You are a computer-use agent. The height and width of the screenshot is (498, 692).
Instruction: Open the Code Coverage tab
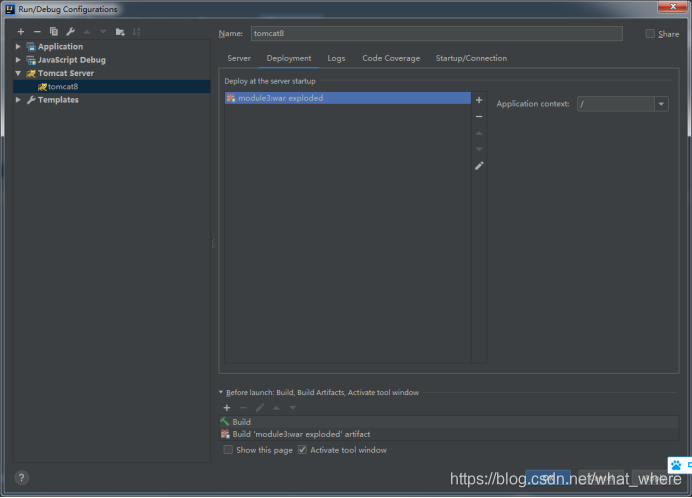(x=391, y=58)
